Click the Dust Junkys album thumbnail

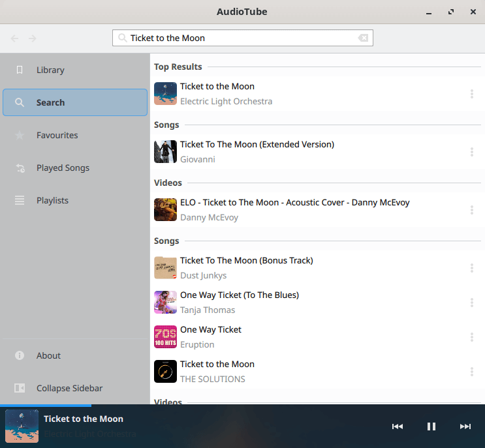(x=166, y=268)
